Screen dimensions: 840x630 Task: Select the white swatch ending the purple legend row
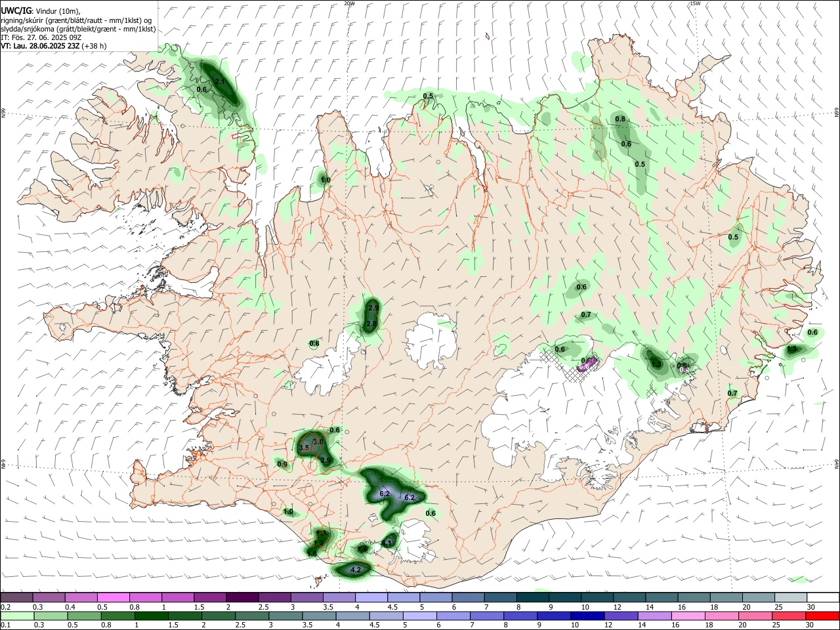pos(822,597)
